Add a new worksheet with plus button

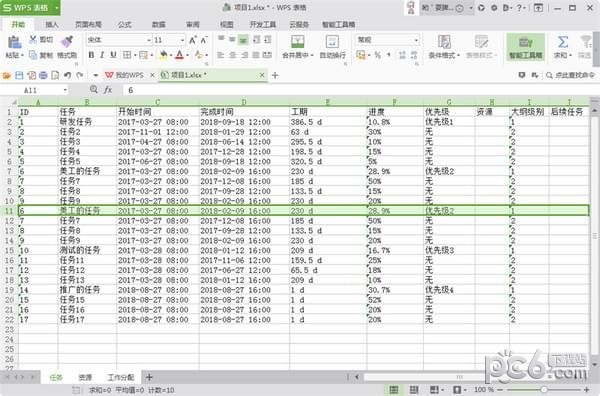(149, 378)
